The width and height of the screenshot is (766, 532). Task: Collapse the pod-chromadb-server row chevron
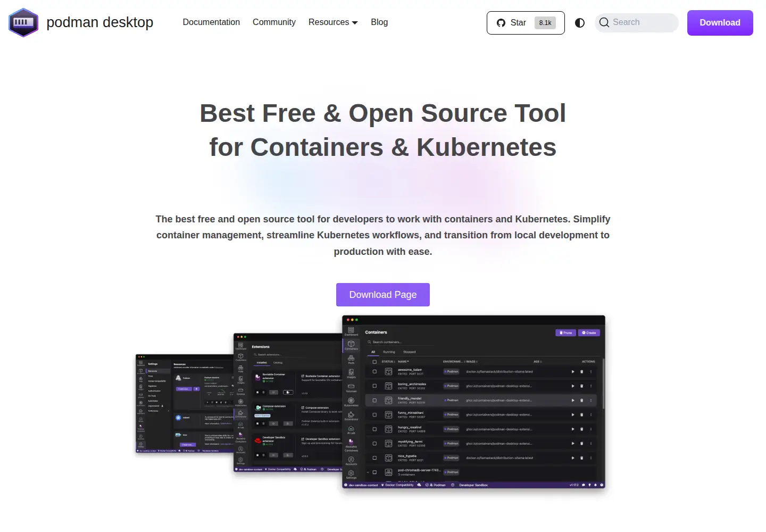(368, 472)
